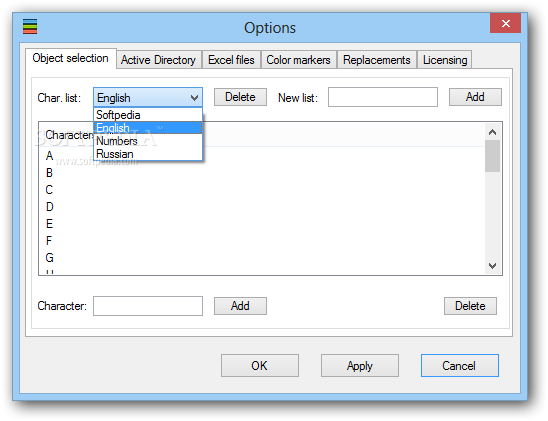Viewport: 548px width, 421px height.
Task: Click the striped app icon in title bar
Action: coord(30,27)
